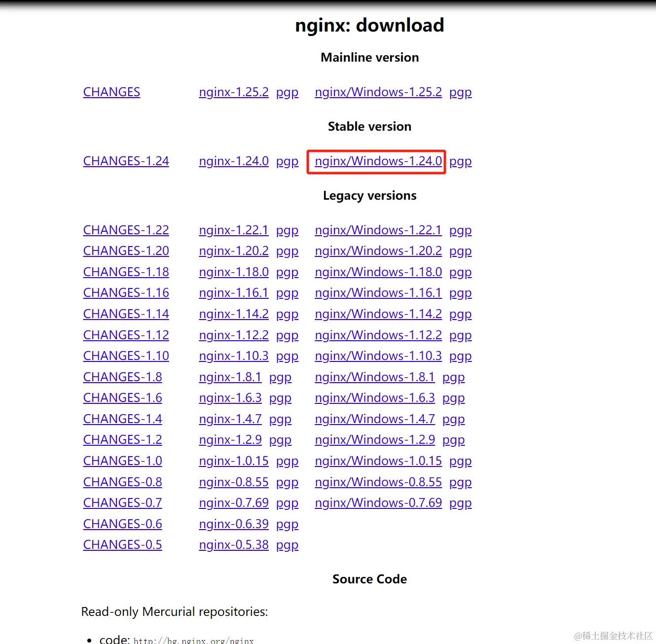Open CHANGES-0.7 link
This screenshot has height=644, width=656.
tap(122, 503)
